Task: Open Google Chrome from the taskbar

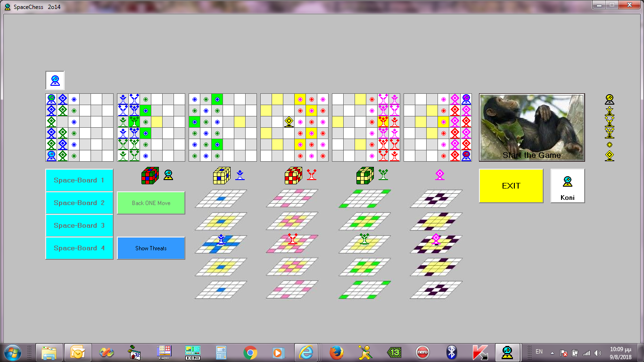Action: click(250, 353)
